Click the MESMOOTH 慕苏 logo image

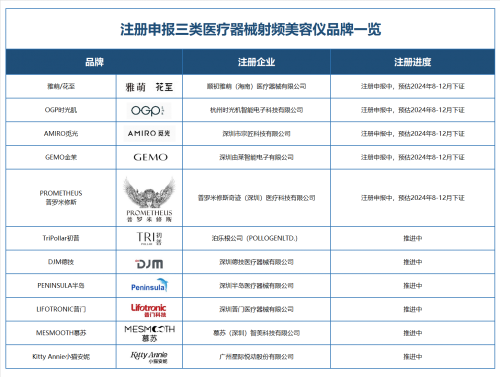tap(150, 333)
